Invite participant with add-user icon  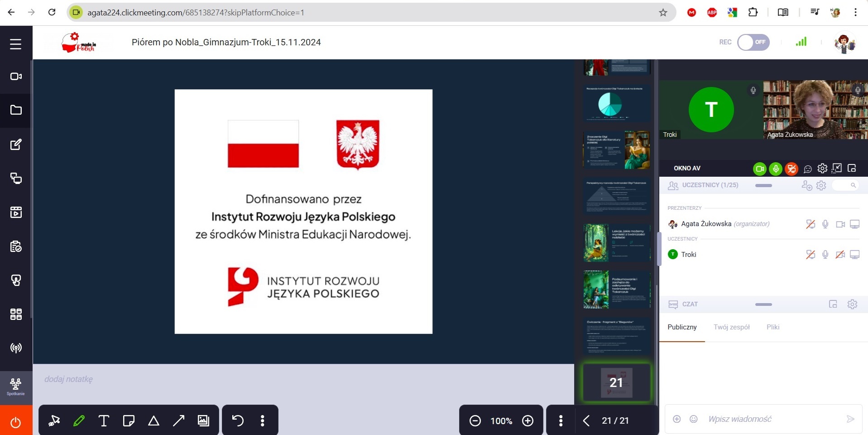807,185
